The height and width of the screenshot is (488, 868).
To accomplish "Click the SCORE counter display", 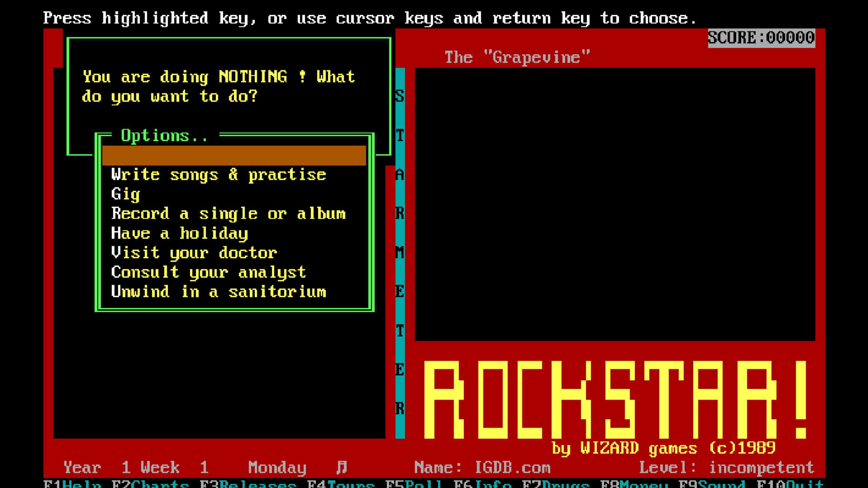I will coord(761,38).
